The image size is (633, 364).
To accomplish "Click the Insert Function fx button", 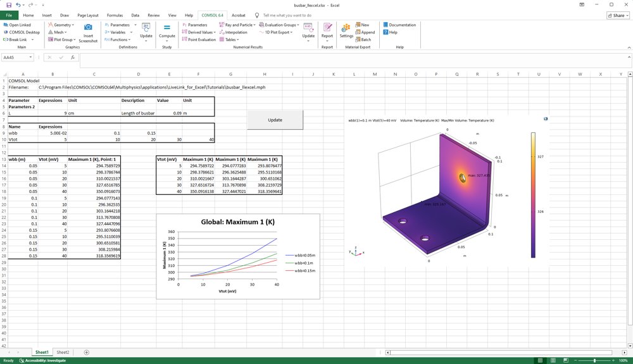I will (73, 58).
